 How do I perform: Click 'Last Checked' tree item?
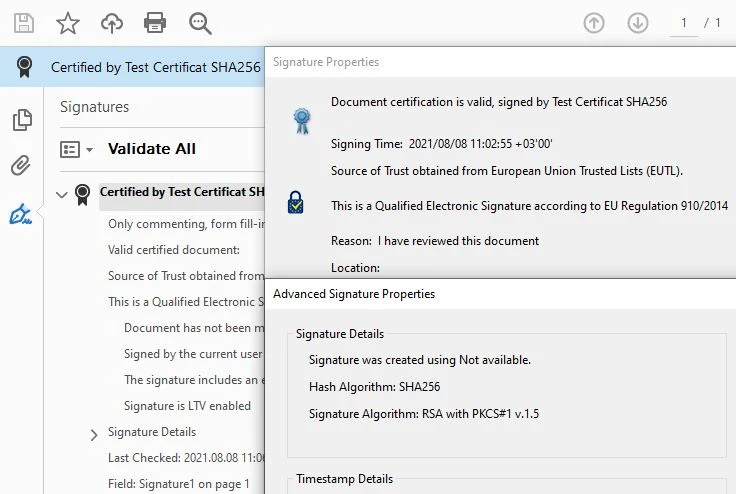click(185, 458)
